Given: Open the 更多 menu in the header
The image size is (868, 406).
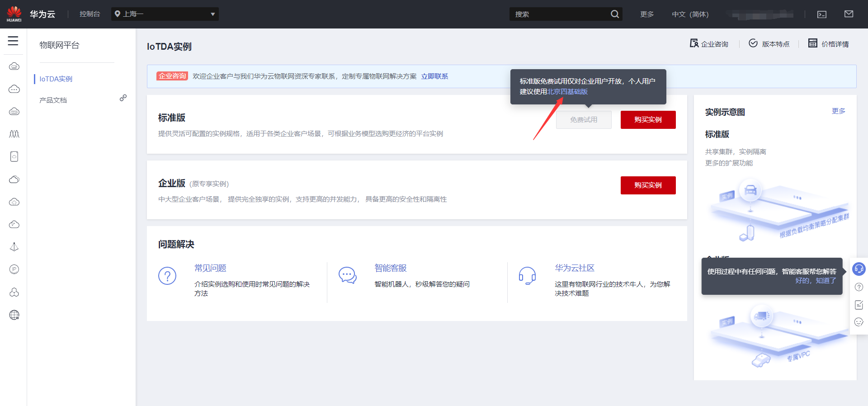Looking at the screenshot, I should coord(647,14).
